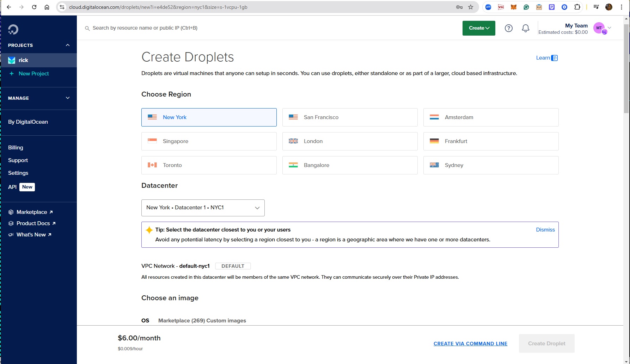Open the Marketplace external link
Viewport: 630px width, 364px height.
35,212
